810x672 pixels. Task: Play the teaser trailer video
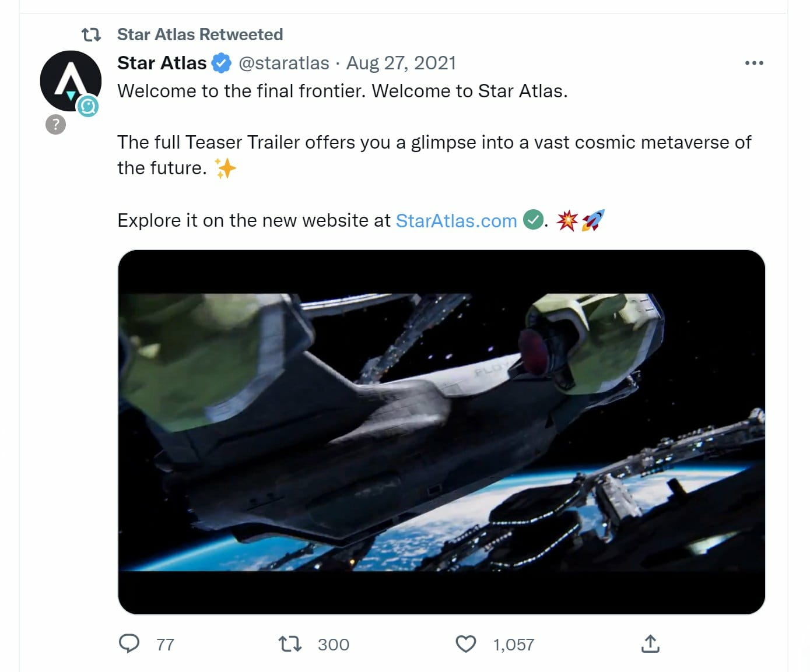[x=441, y=432]
